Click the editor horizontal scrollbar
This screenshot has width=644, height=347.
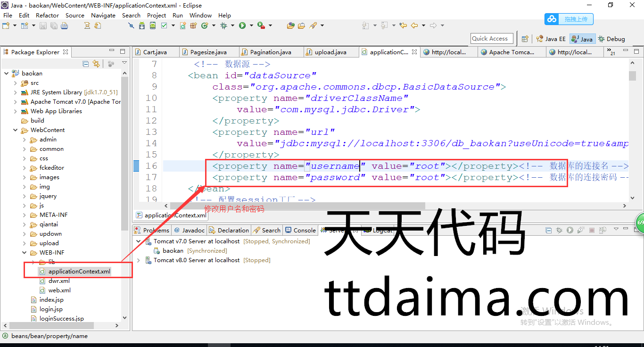[297, 206]
